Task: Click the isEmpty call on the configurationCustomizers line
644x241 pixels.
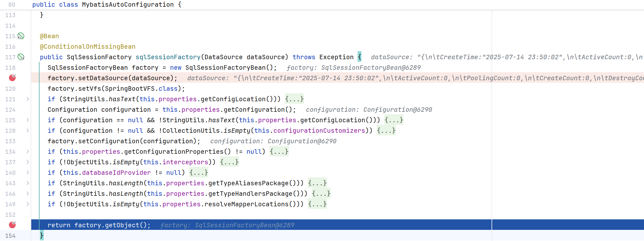Action: (237, 131)
